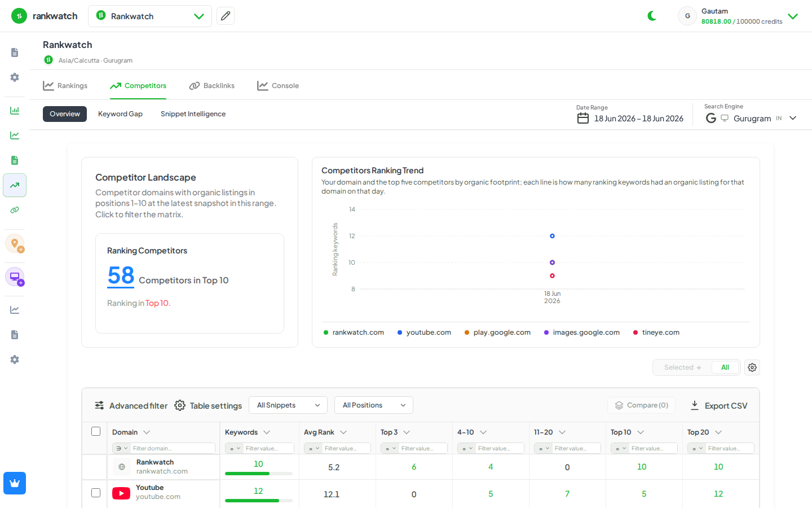This screenshot has width=812, height=508.
Task: Open Advanced filter
Action: tap(131, 406)
